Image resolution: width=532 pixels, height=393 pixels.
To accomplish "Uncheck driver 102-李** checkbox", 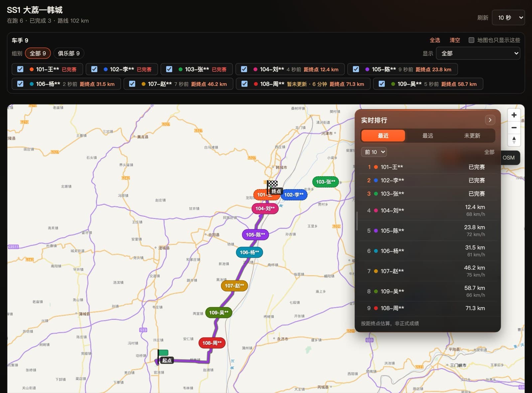I will point(94,69).
